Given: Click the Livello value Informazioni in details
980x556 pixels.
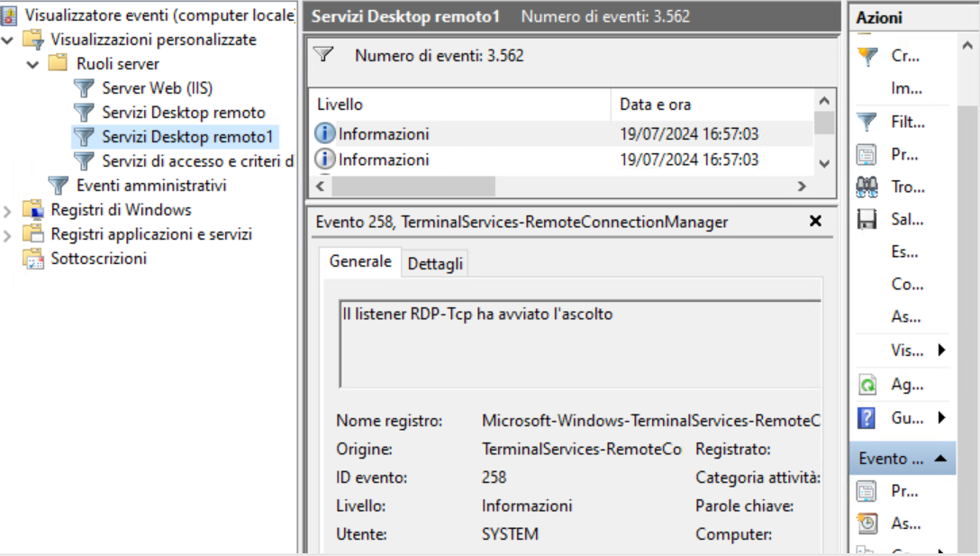Looking at the screenshot, I should [527, 506].
